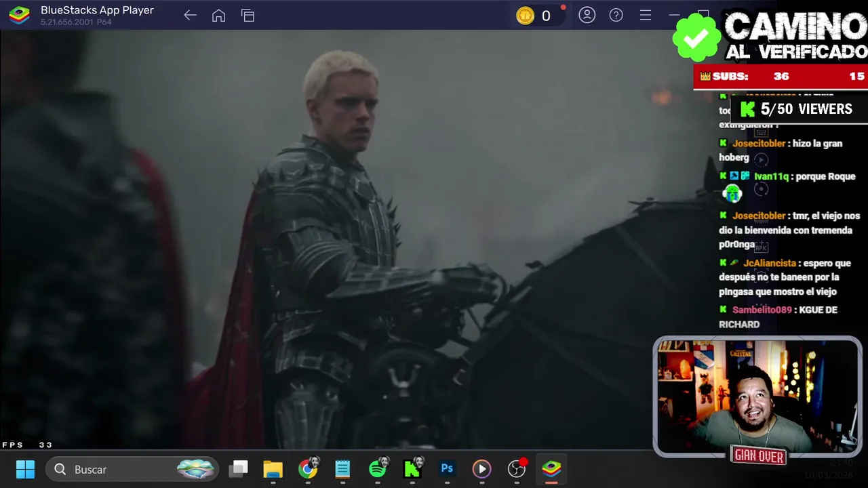This screenshot has height=488, width=868.
Task: Click the BlueStacks logo in title bar
Action: click(19, 15)
